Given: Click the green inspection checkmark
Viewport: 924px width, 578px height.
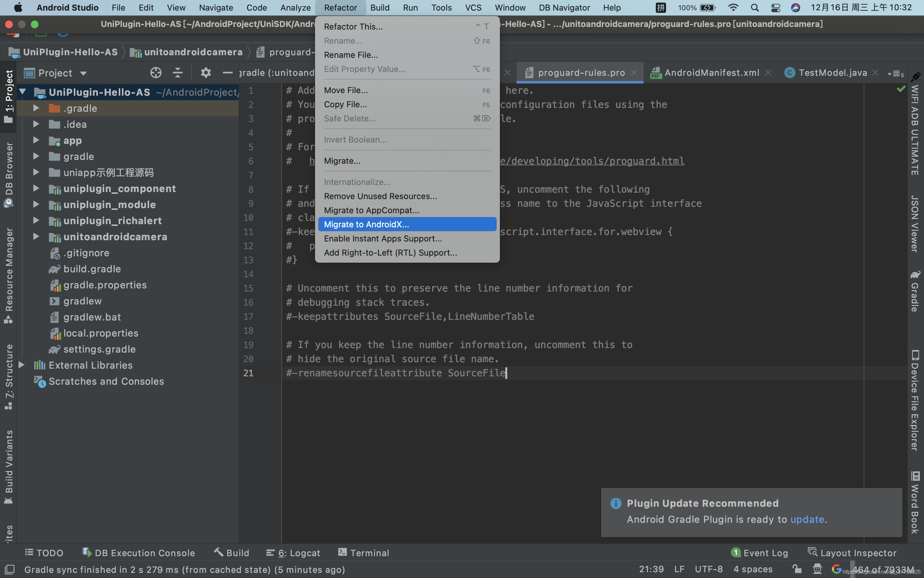Looking at the screenshot, I should click(901, 89).
